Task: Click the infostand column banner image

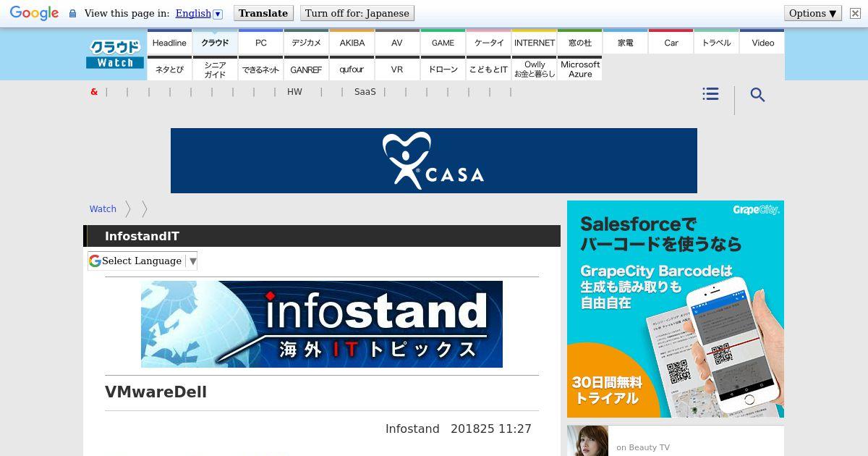Action: [x=322, y=324]
